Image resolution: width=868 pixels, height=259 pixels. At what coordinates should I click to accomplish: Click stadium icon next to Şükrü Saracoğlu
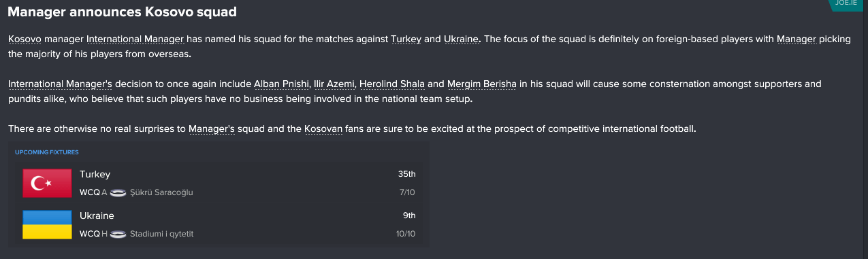118,192
